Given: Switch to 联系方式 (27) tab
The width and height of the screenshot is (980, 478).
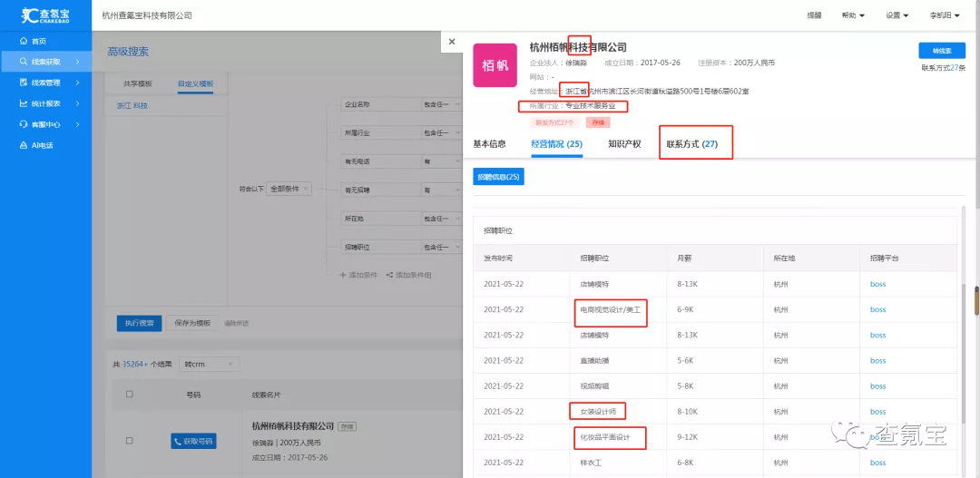Looking at the screenshot, I should pyautogui.click(x=691, y=144).
